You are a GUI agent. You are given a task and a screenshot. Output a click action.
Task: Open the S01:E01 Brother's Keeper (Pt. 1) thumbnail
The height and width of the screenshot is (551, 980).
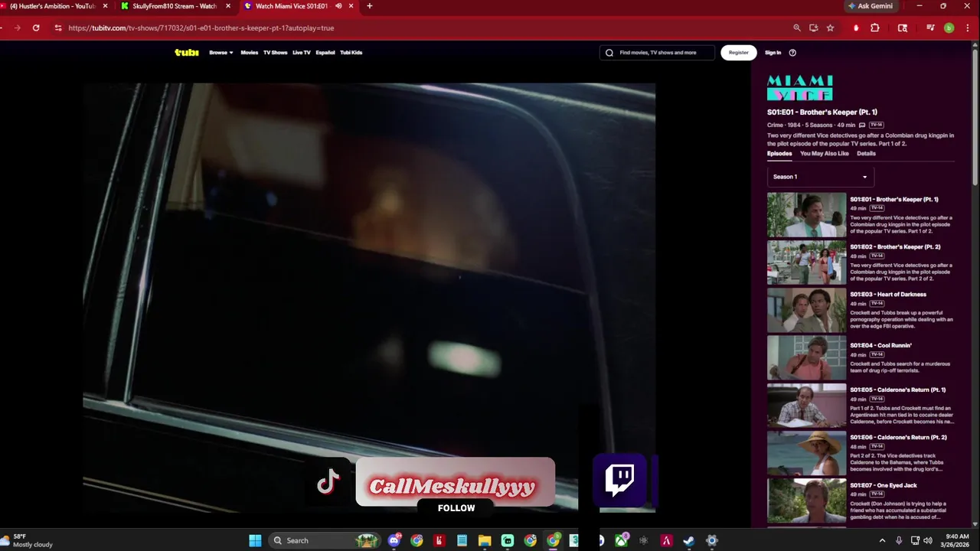pos(807,215)
